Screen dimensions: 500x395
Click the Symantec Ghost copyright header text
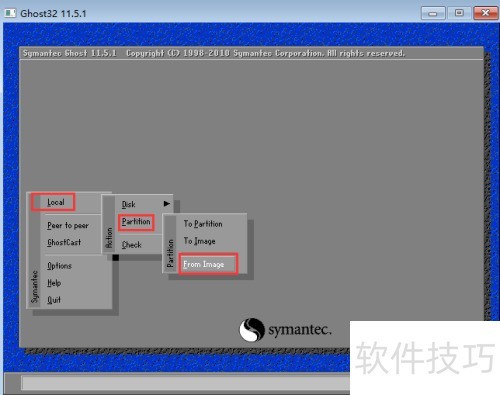[214, 53]
